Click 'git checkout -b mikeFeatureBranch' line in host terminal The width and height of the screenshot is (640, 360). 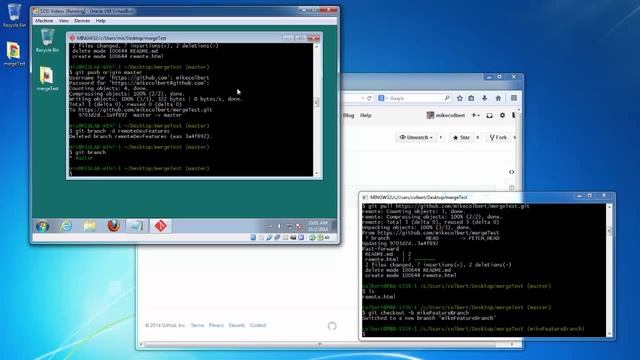click(416, 313)
